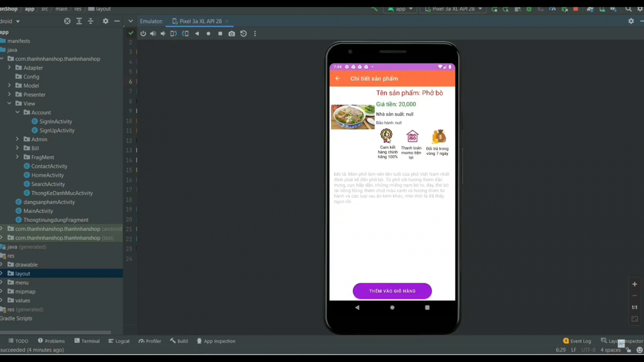Click the project panel horizontal scrollbar

click(55, 332)
